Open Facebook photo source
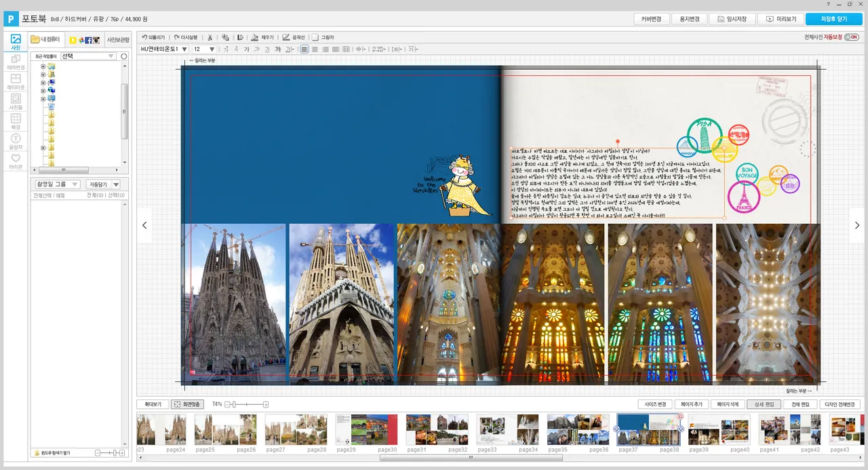Image resolution: width=868 pixels, height=470 pixels. pos(89,40)
